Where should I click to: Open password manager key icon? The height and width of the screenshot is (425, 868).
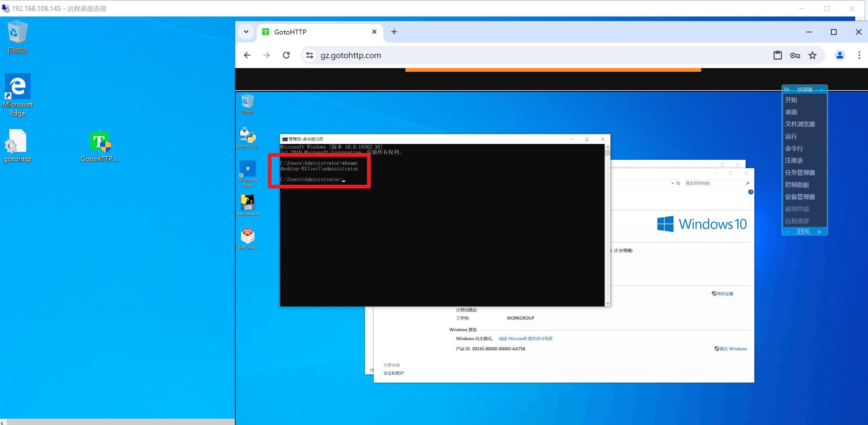(795, 55)
